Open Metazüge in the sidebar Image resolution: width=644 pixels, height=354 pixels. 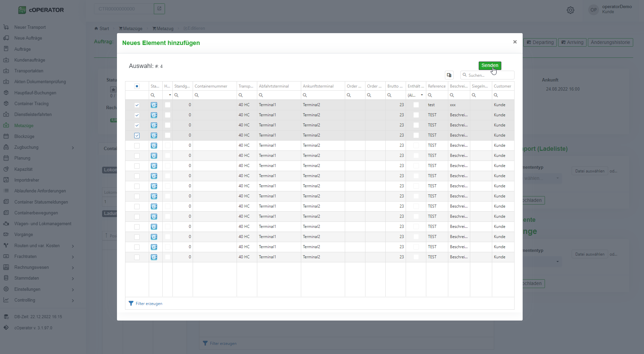tap(24, 125)
